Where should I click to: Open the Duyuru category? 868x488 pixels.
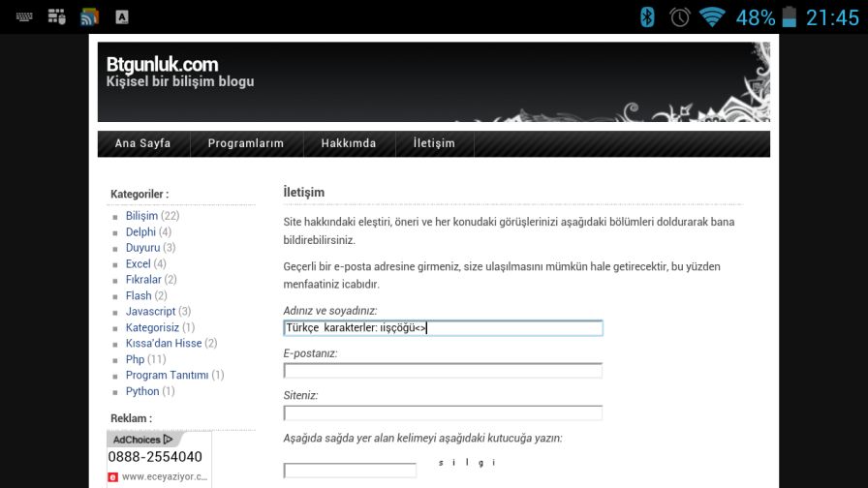click(x=142, y=248)
